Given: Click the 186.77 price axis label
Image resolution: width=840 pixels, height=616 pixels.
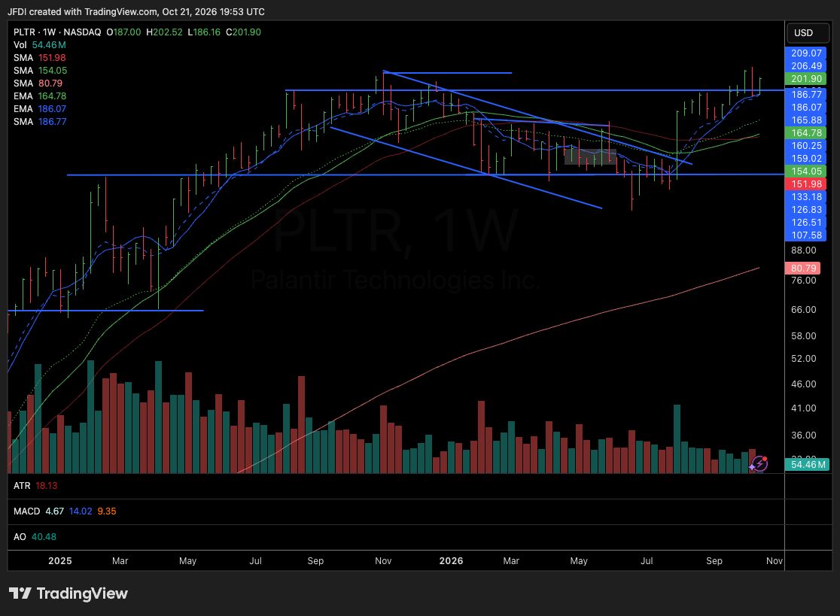Looking at the screenshot, I should [805, 95].
